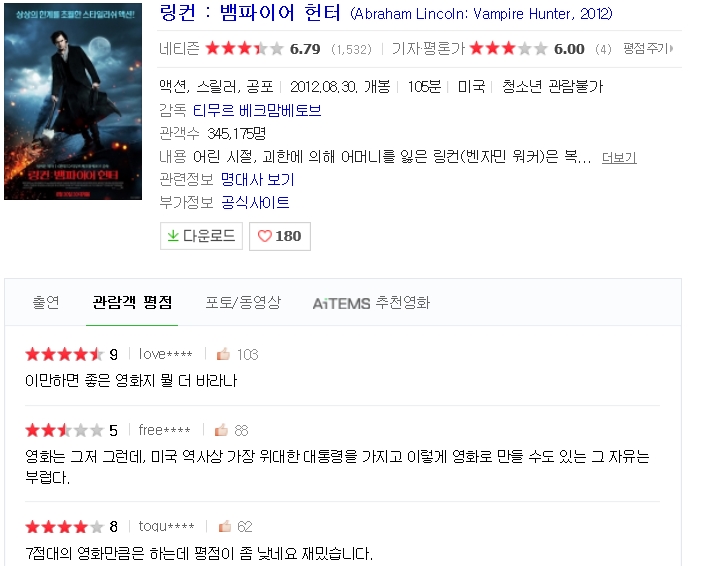Screen dimensions: 720x566
Task: Click thumbs-up icon on love**** review
Action: (x=223, y=354)
